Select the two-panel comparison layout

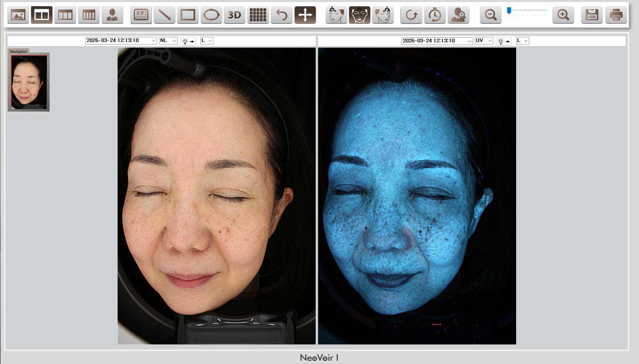click(x=42, y=15)
